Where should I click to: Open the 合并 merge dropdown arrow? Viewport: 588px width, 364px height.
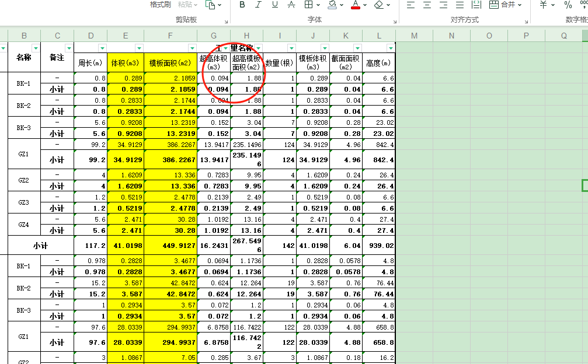click(520, 5)
